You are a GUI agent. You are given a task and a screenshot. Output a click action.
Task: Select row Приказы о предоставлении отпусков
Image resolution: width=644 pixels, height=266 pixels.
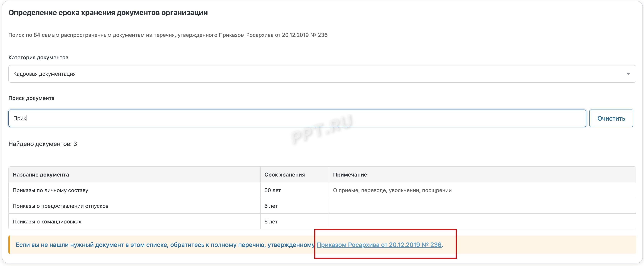click(322, 206)
